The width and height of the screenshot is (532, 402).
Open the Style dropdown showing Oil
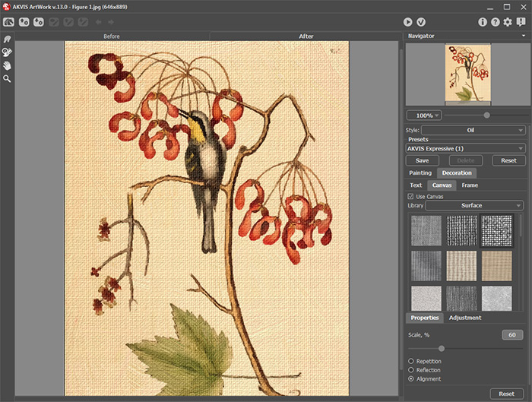[x=473, y=130]
